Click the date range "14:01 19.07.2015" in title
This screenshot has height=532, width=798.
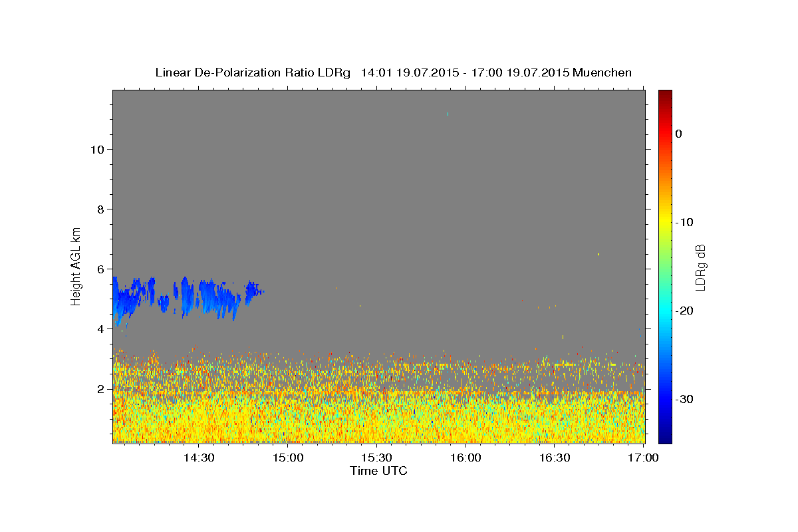click(408, 72)
